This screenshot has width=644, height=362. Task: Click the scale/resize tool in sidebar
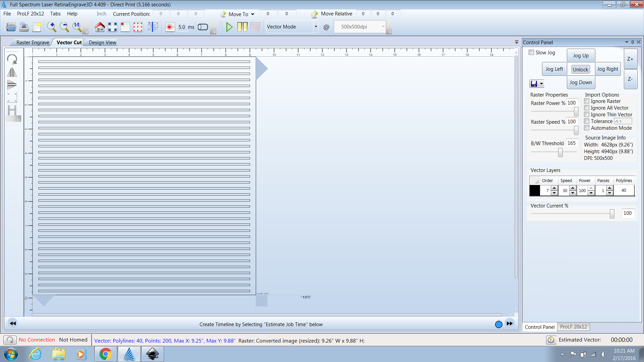(x=12, y=98)
